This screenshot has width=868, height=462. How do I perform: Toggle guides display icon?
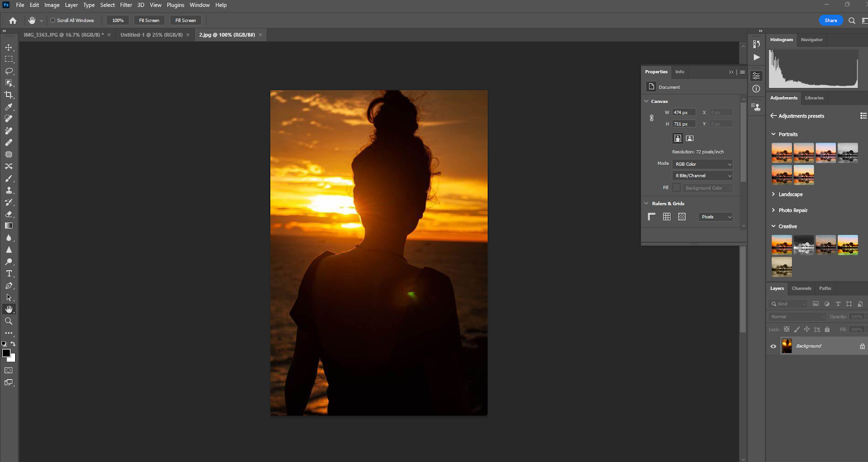(x=682, y=217)
